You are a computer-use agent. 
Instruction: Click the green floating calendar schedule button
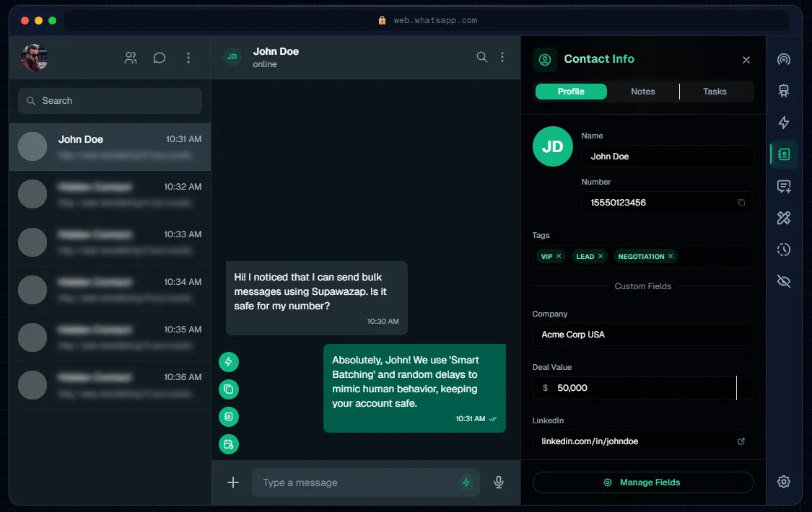coord(229,444)
